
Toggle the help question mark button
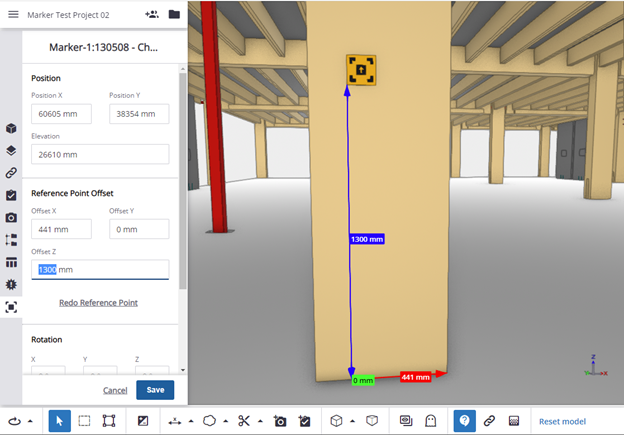(464, 421)
